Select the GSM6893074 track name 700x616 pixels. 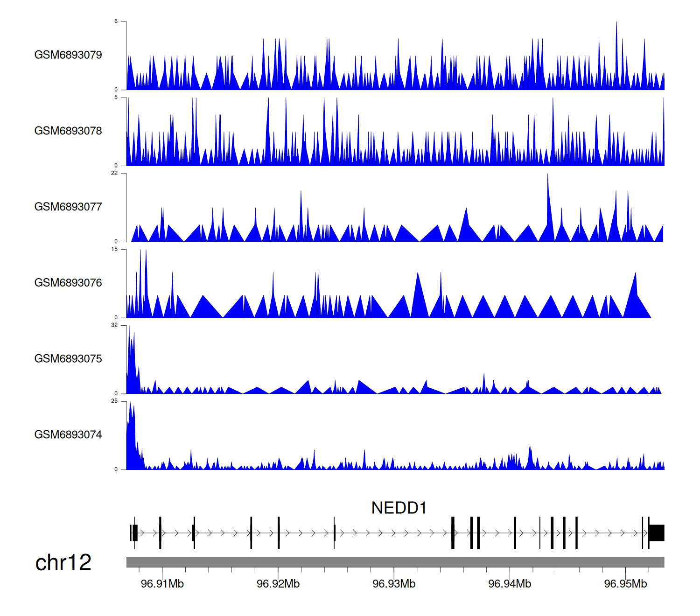point(68,435)
